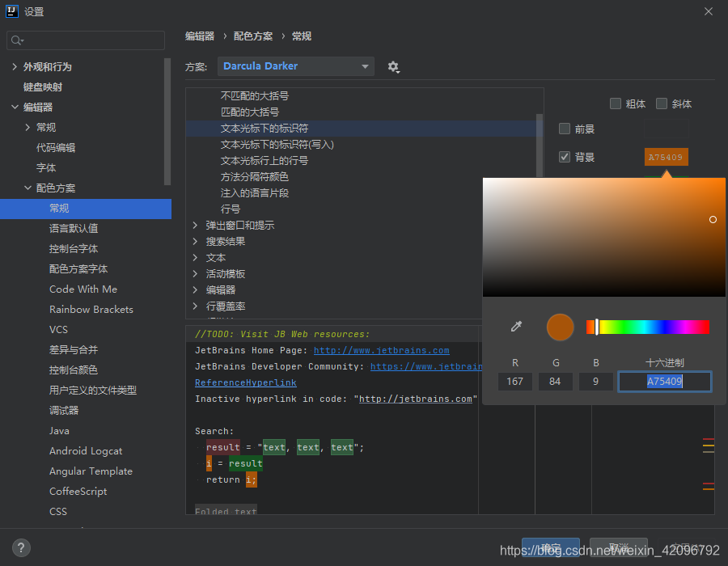This screenshot has width=728, height=566.
Task: Enable the bold (粗体) checkbox
Action: (616, 103)
